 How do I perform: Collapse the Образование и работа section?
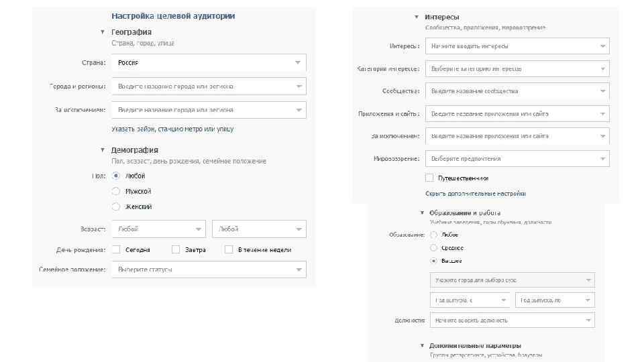pos(421,213)
